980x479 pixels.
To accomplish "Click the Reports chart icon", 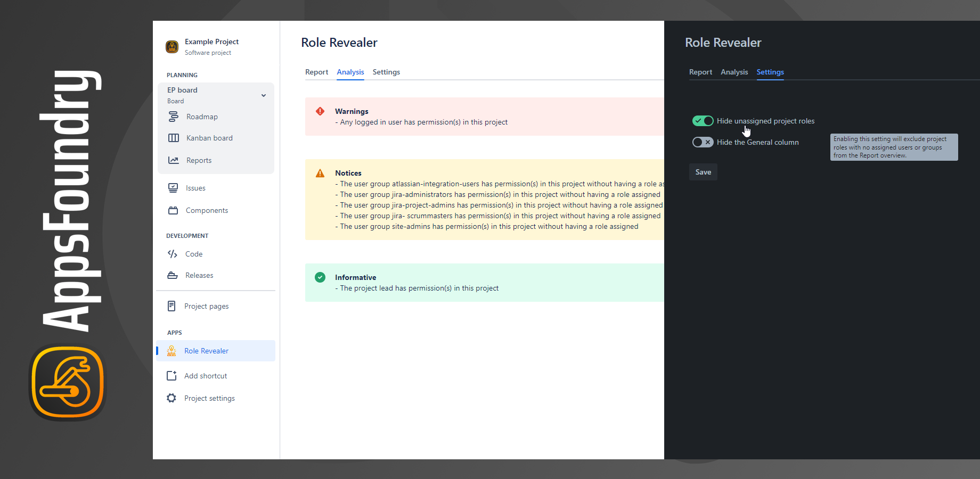I will coord(174,160).
